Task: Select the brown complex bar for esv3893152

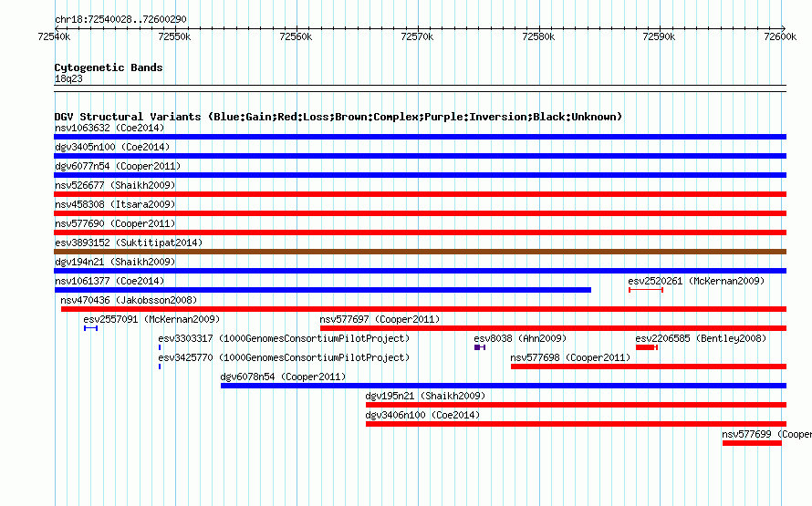Action: tap(420, 252)
